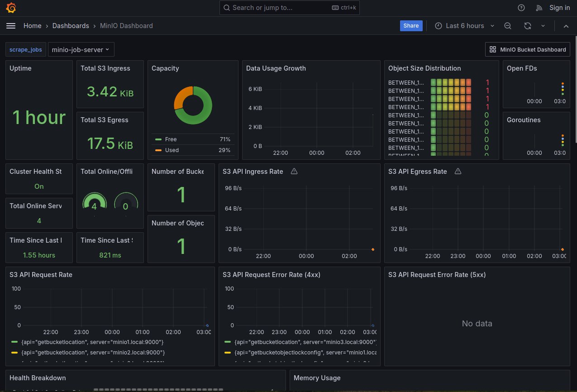Open the help question mark icon
Image resolution: width=577 pixels, height=392 pixels.
pos(521,8)
